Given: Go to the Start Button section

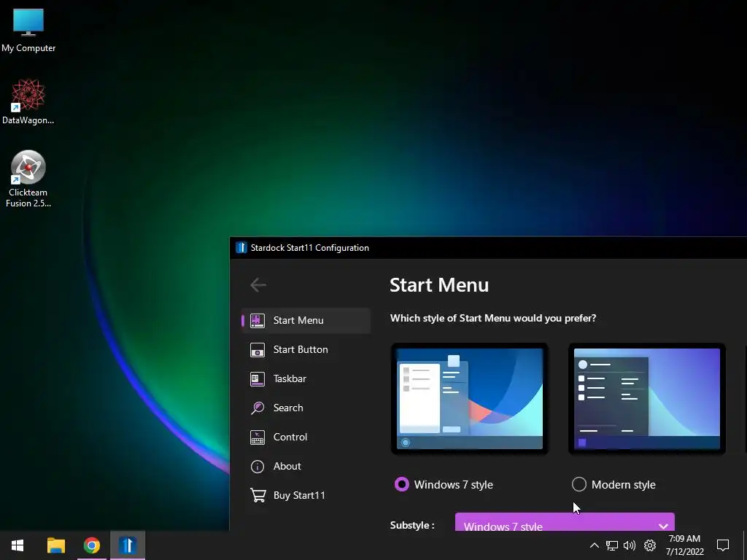Looking at the screenshot, I should click(x=306, y=349).
